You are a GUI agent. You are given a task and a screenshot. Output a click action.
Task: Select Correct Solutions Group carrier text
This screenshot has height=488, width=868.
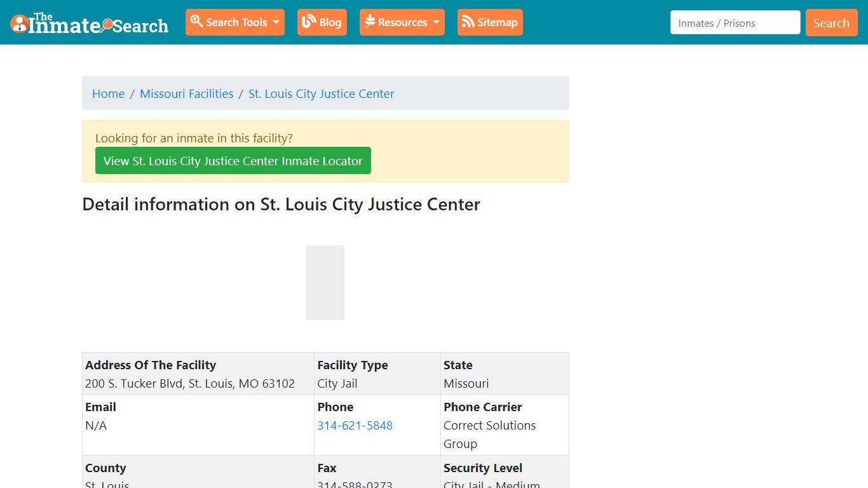click(x=490, y=435)
